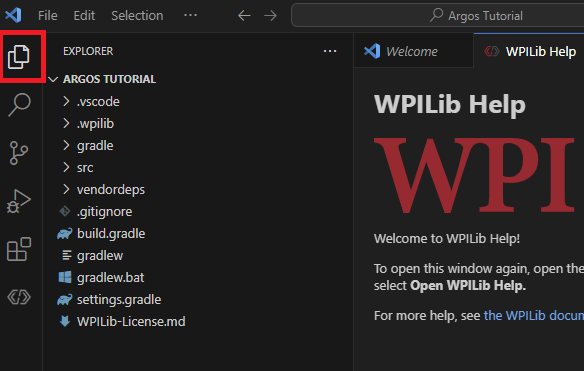Image resolution: width=584 pixels, height=371 pixels.
Task: Switch to the Welcome tab
Action: point(413,51)
